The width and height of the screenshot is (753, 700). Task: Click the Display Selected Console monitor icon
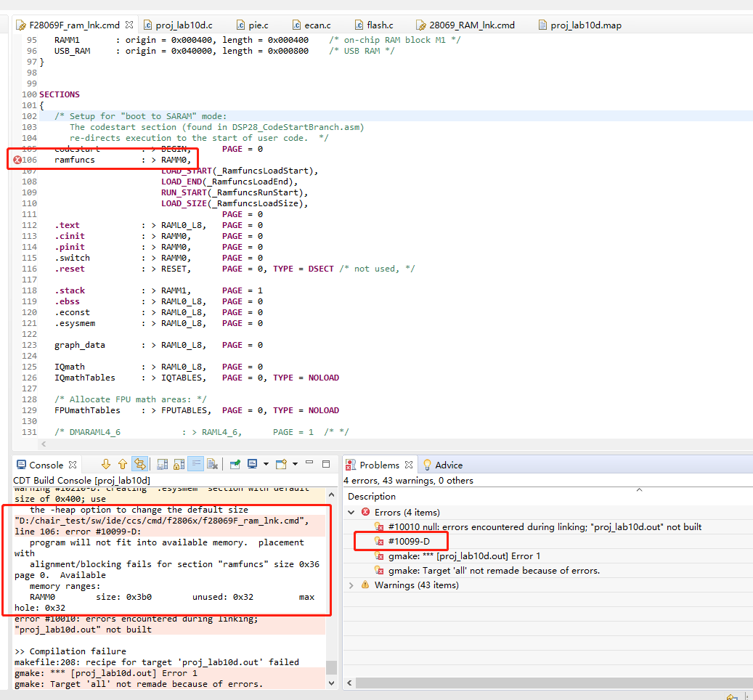click(x=252, y=465)
